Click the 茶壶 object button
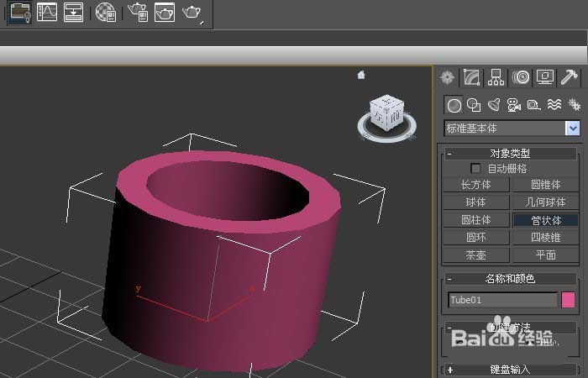The height and width of the screenshot is (378, 588). pos(475,255)
